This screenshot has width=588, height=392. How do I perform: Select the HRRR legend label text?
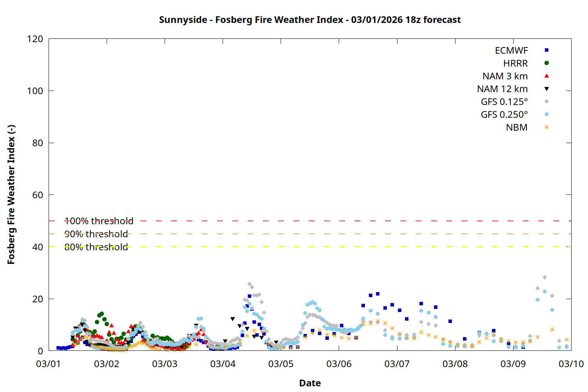[x=515, y=64]
